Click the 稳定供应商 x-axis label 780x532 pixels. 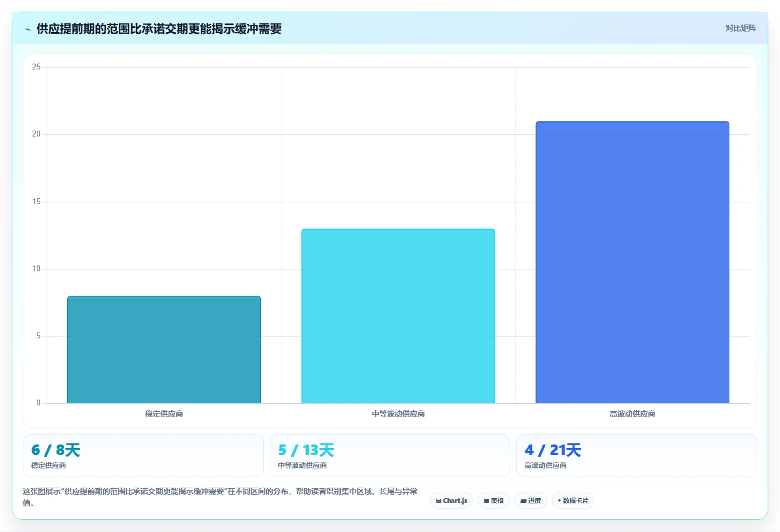click(164, 414)
